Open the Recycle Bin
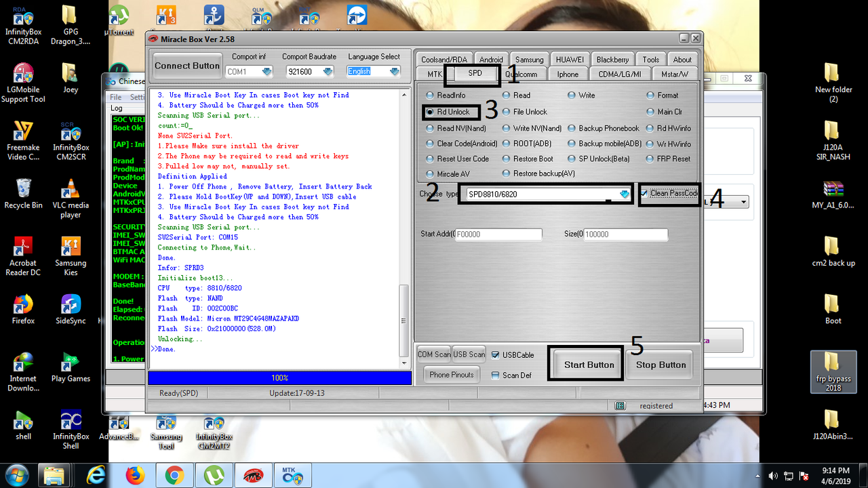The height and width of the screenshot is (488, 868). [23, 194]
